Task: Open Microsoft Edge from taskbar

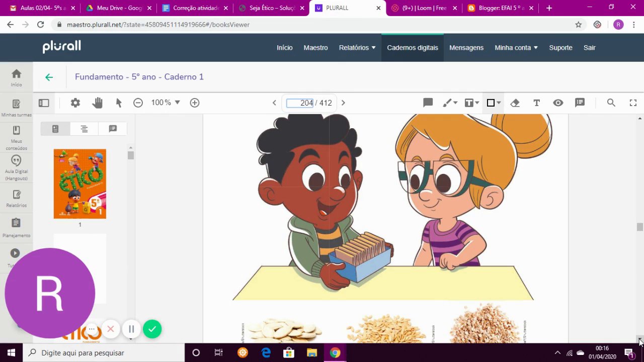Action: tap(266, 352)
